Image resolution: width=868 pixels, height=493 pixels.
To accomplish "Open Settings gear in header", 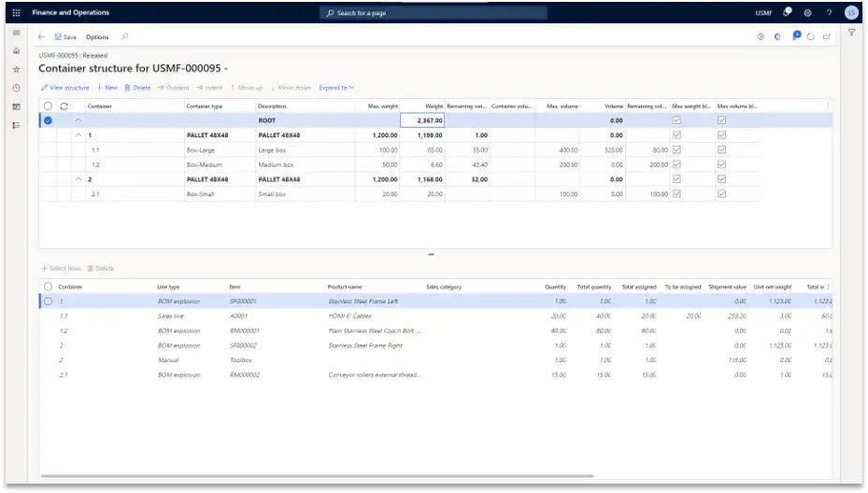I will tap(807, 13).
